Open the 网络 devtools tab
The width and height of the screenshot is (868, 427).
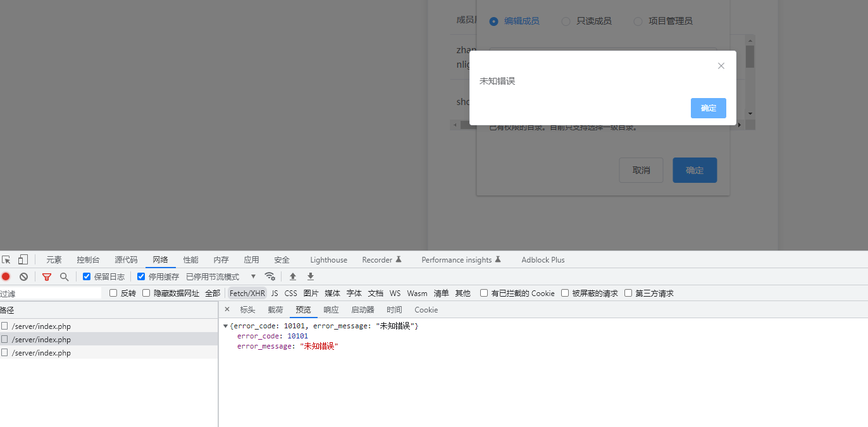click(x=160, y=259)
